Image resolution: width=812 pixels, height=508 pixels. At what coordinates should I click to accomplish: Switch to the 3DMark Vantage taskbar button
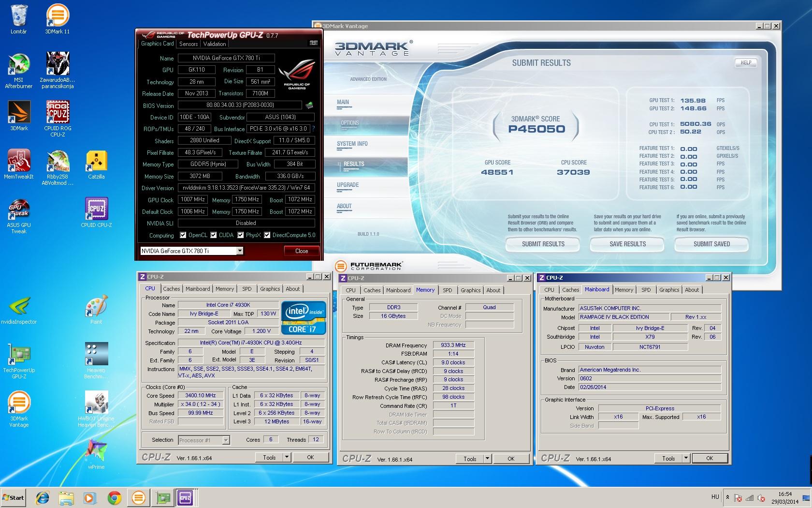(x=138, y=497)
